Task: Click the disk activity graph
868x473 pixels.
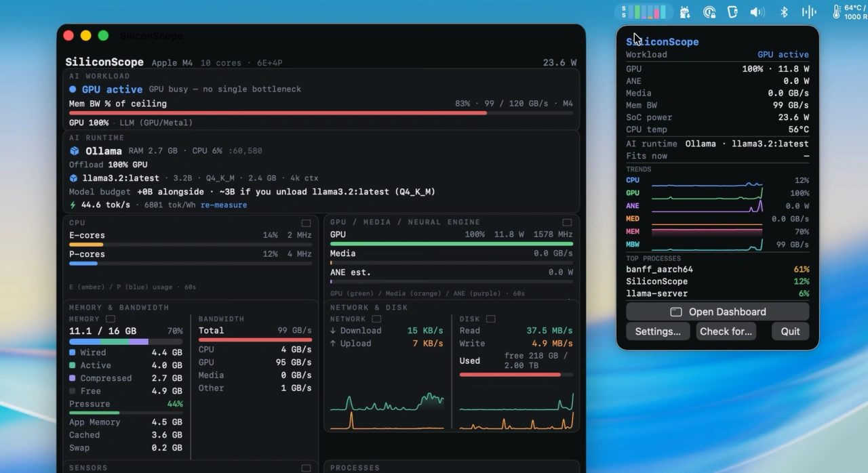Action: coord(516,410)
